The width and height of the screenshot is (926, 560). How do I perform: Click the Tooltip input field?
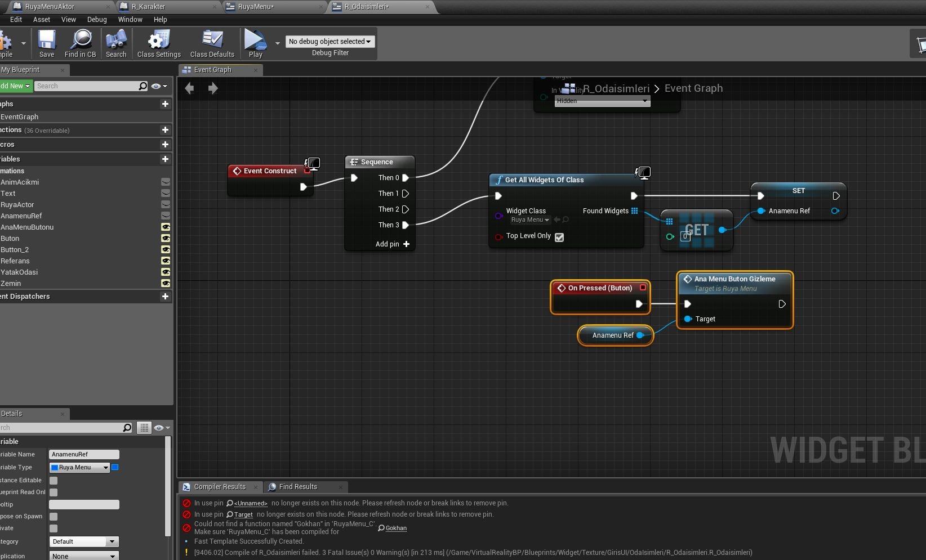coord(84,505)
